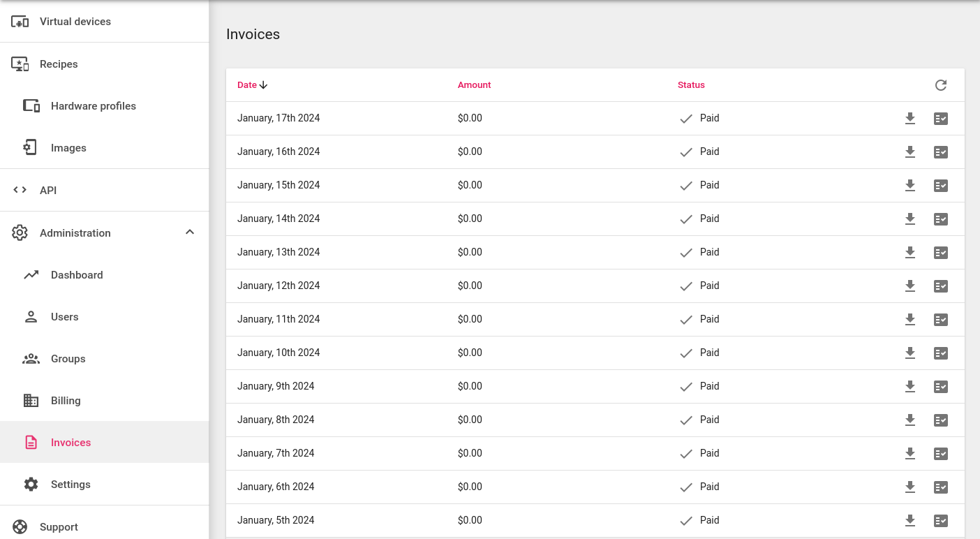980x539 pixels.
Task: Open invoice details for January 15th 2024
Action: point(940,185)
